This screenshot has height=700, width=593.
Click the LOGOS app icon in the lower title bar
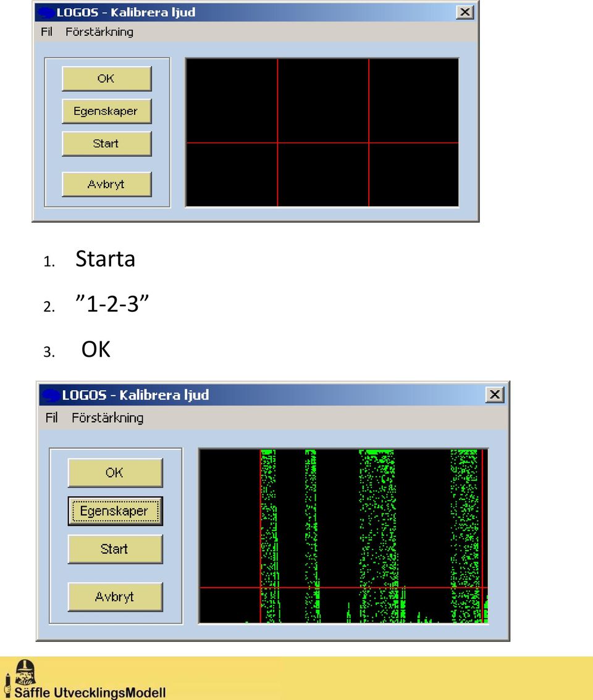coord(50,396)
